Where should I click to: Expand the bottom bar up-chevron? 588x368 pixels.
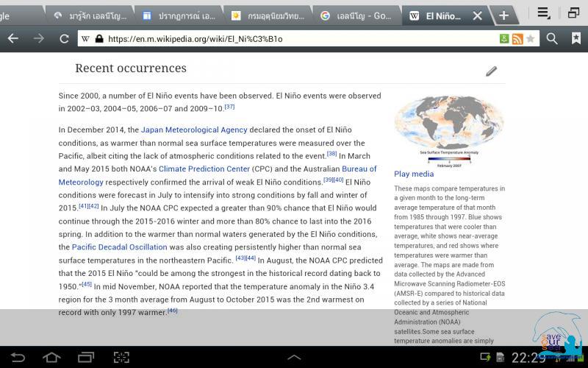[x=294, y=358]
